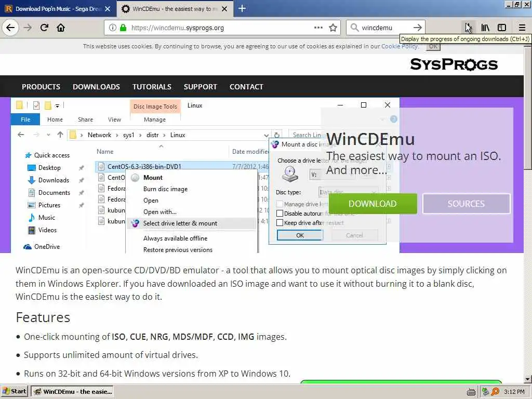
Task: Open the Firefox hamburger menu
Action: point(522,28)
